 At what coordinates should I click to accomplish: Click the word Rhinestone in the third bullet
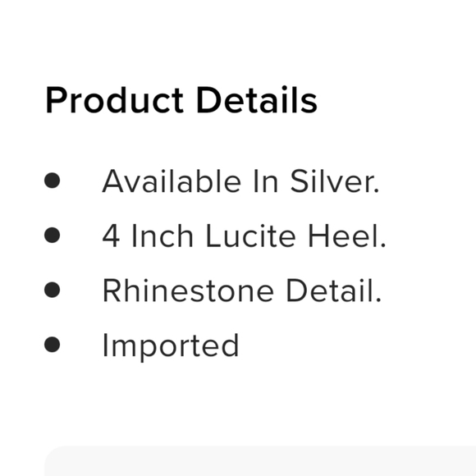[x=188, y=291]
